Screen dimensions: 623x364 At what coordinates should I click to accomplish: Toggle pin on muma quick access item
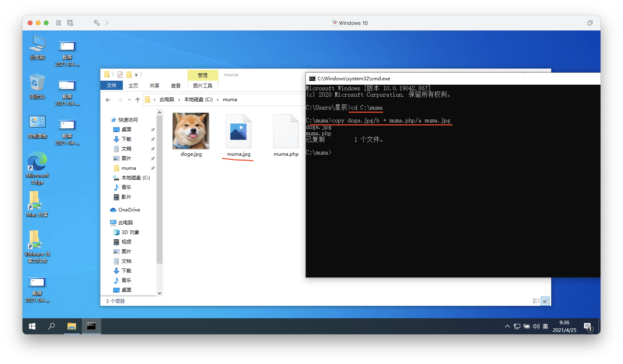[x=153, y=168]
